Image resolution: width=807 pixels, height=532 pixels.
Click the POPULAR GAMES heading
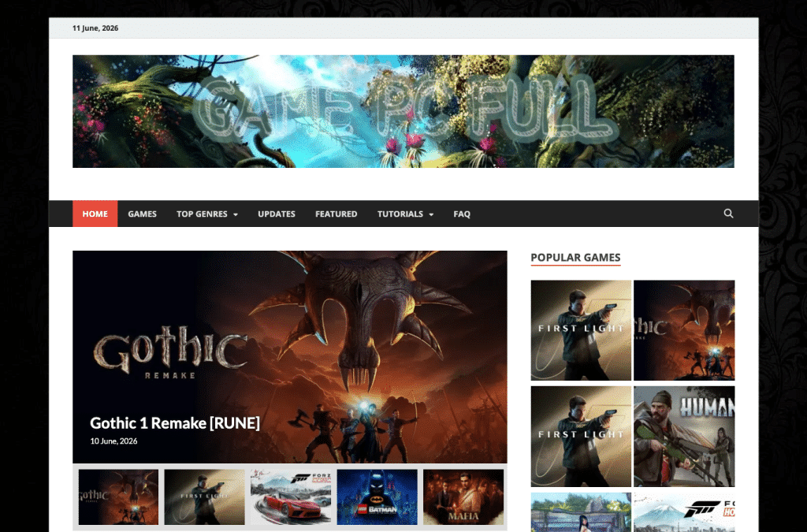point(575,257)
